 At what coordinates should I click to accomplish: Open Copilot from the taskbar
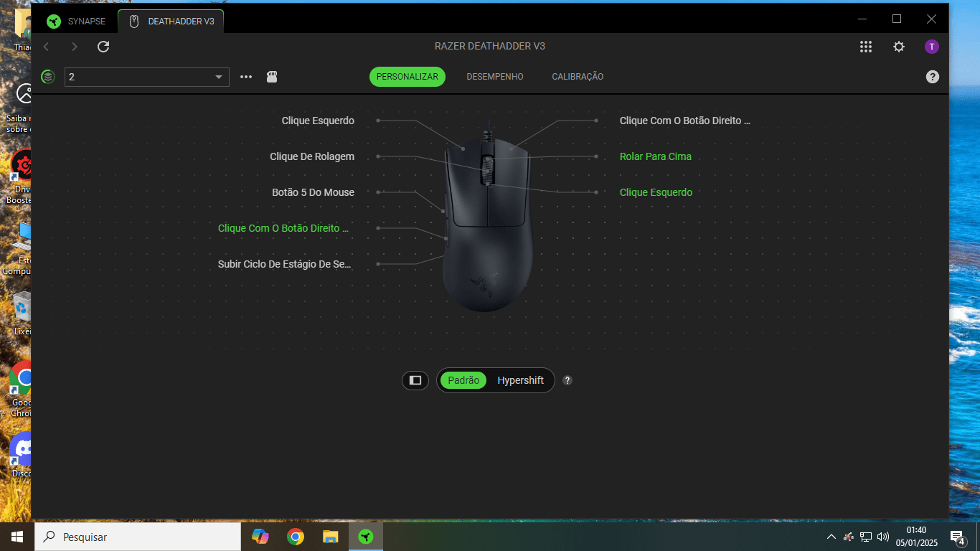(x=260, y=537)
